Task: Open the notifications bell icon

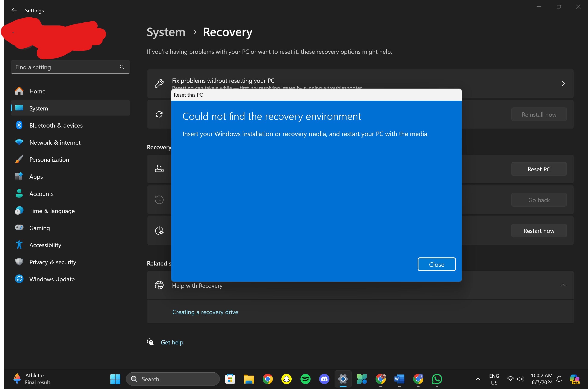Action: [559, 379]
